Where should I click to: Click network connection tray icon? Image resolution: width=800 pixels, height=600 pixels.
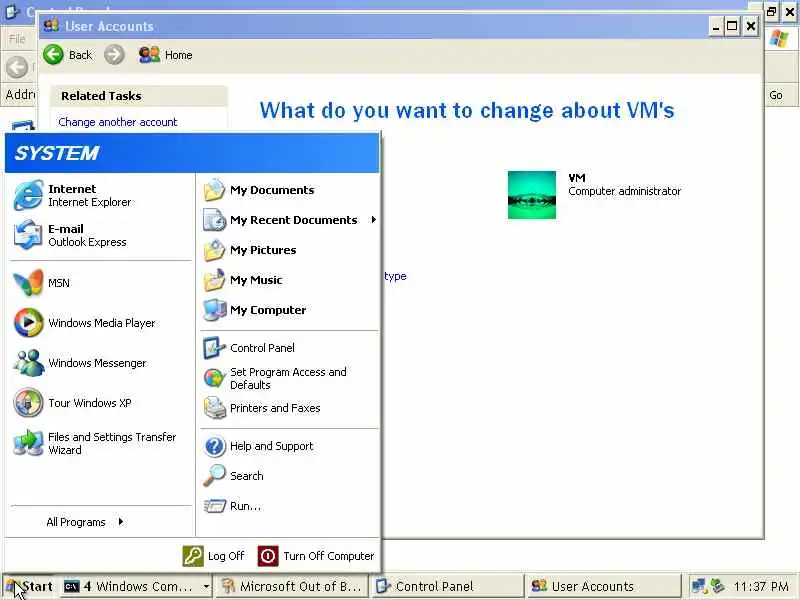click(x=699, y=586)
